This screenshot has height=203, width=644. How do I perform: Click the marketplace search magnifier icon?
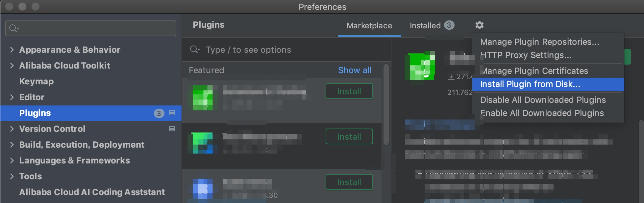[x=195, y=50]
